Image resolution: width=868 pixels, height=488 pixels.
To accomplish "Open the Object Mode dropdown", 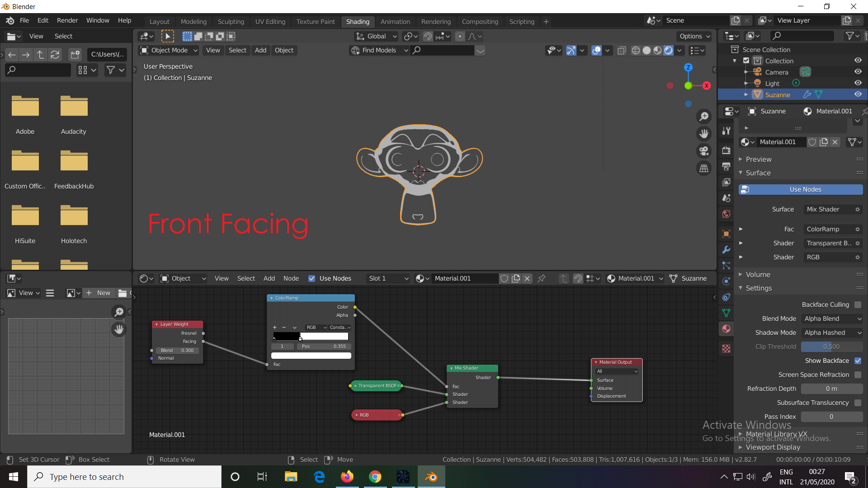I will coord(169,50).
